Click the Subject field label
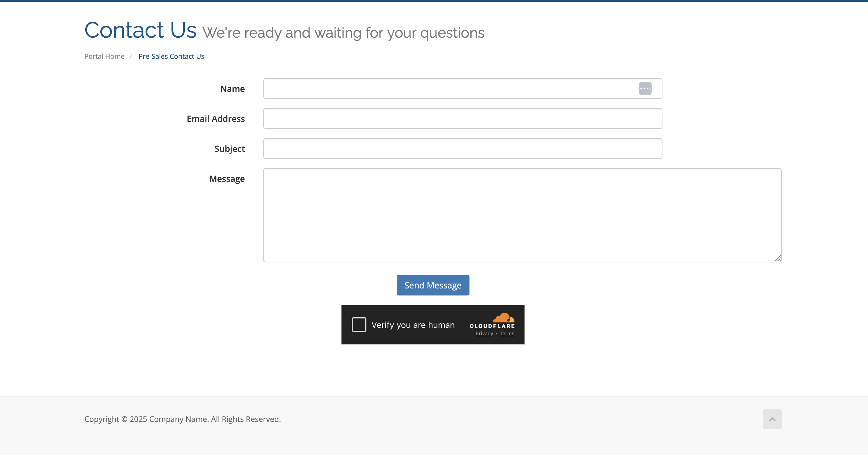The image size is (868, 455). click(229, 149)
